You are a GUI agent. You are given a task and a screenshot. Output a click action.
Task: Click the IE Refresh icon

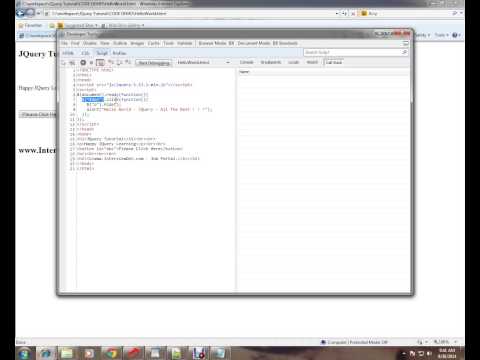click(x=344, y=14)
